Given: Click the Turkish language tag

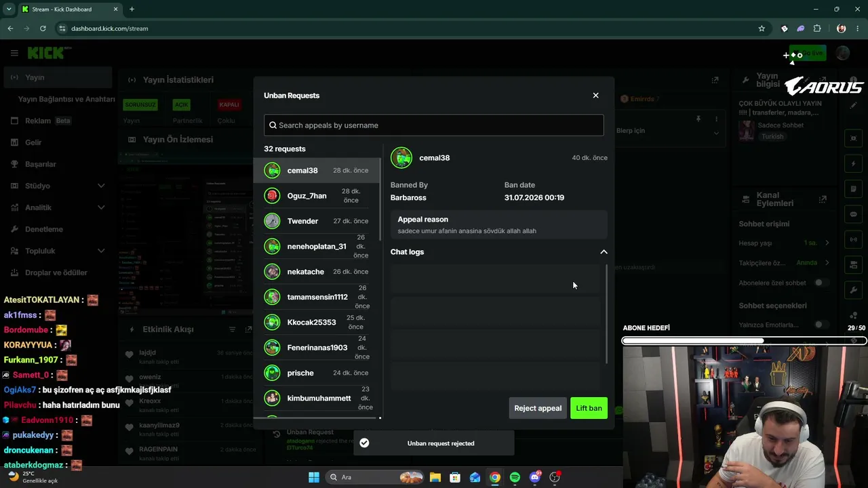Looking at the screenshot, I should point(772,136).
